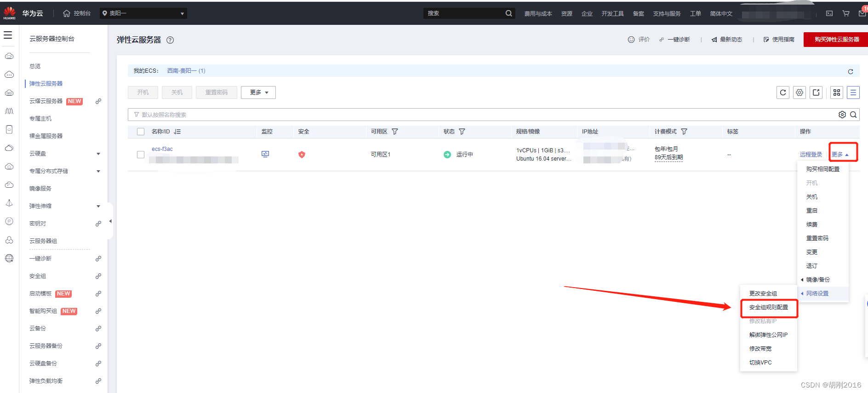Screen dimensions: 868x393
Task: Tick the checkbox for ecs-f3ac
Action: pos(141,155)
